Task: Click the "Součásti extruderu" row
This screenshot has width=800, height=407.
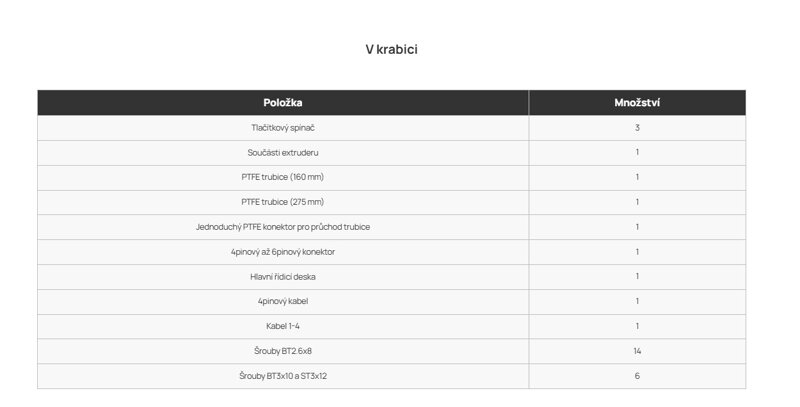Action: coord(391,152)
